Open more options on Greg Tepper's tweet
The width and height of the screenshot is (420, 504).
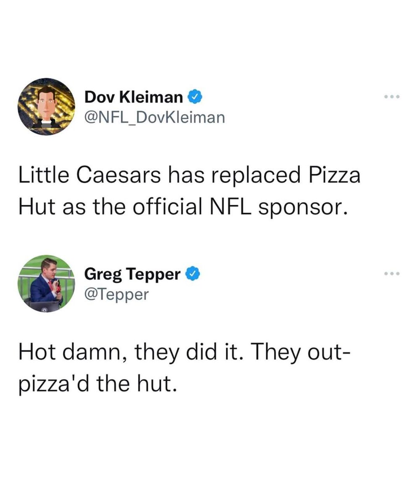tap(391, 274)
